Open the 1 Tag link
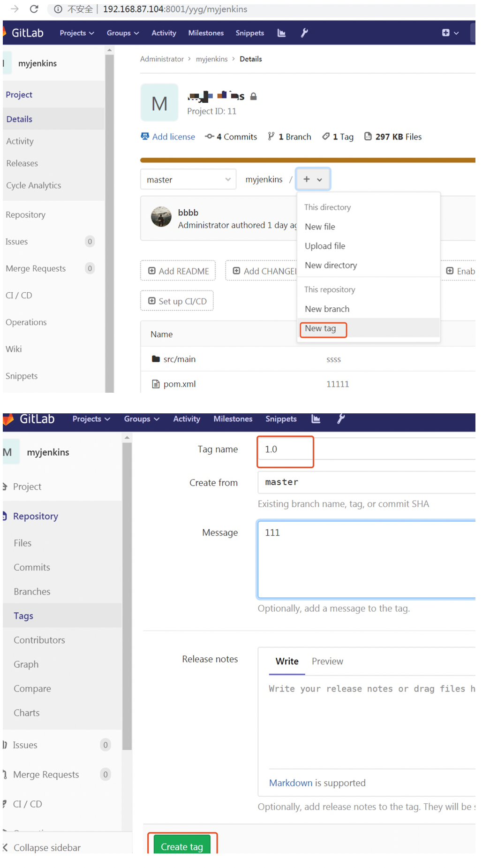The width and height of the screenshot is (482, 868). 338,137
